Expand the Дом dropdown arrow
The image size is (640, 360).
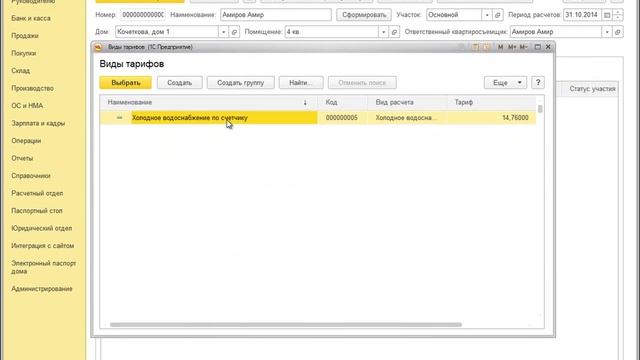coord(223,32)
